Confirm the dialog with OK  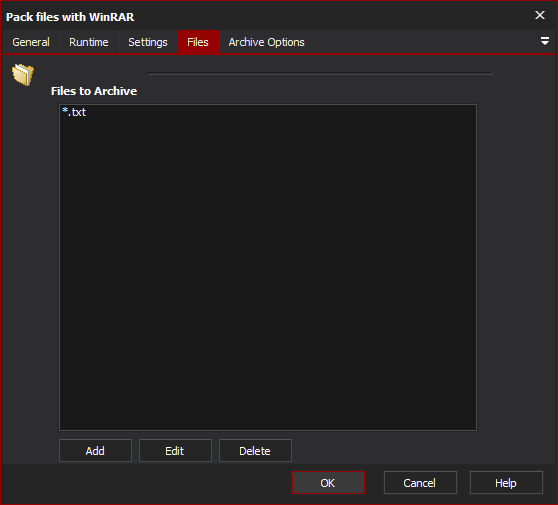click(x=328, y=483)
